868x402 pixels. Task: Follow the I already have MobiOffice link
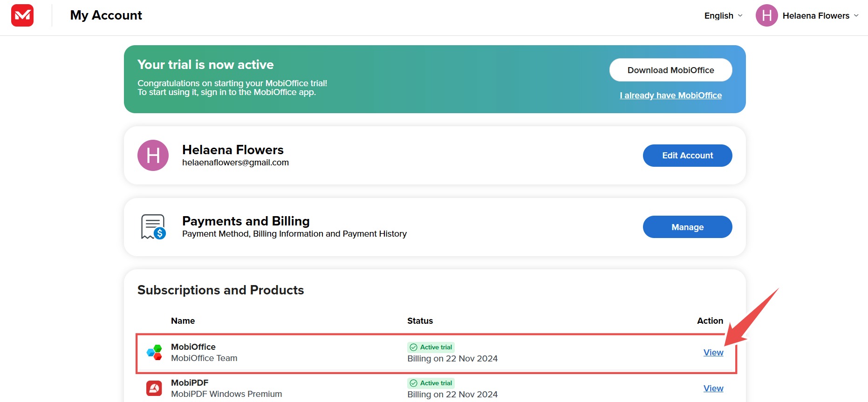[x=670, y=95]
